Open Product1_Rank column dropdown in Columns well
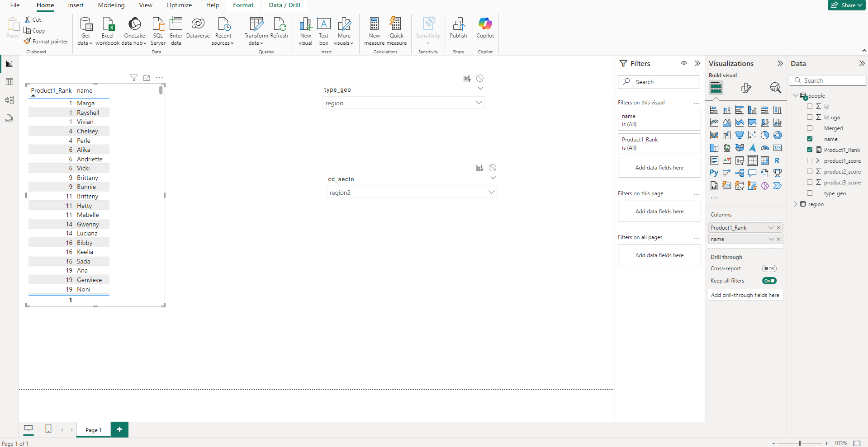The image size is (868, 447). (771, 228)
